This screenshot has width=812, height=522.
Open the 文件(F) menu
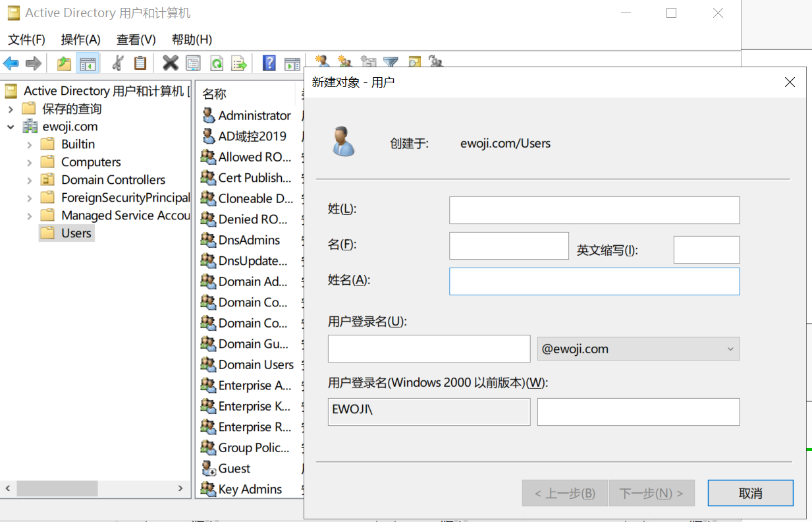pos(26,39)
